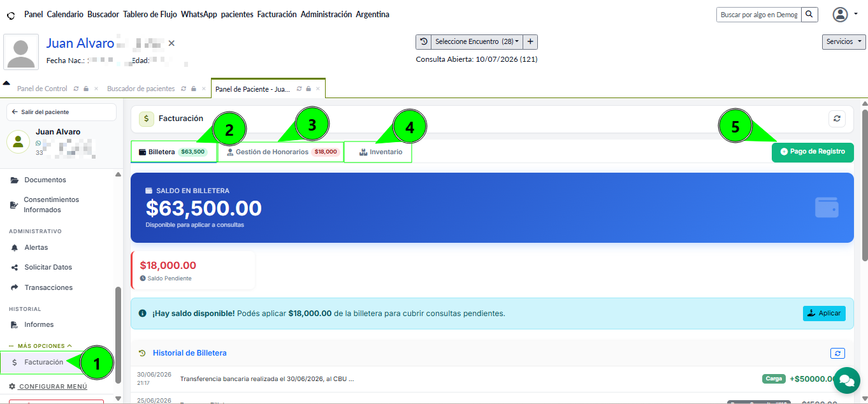
Task: Toggle the lock on the Panel de Paciente tab
Action: coord(308,89)
